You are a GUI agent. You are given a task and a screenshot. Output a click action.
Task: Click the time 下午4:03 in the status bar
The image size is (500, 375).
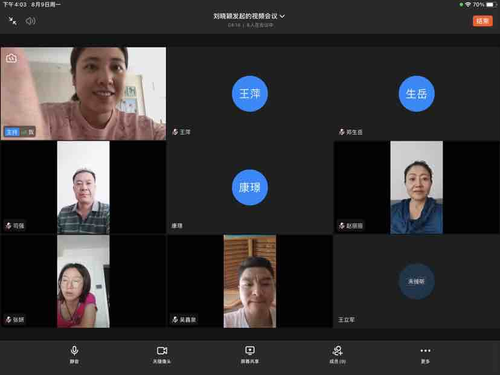pyautogui.click(x=15, y=5)
